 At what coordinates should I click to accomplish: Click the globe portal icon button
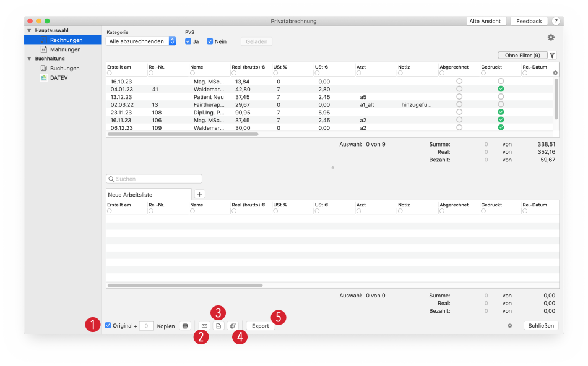tap(233, 326)
